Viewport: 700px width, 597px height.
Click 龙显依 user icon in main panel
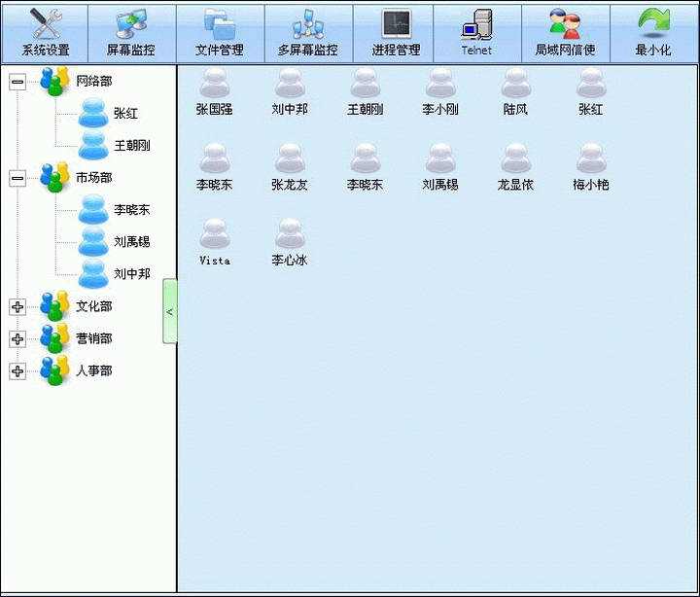tap(515, 167)
